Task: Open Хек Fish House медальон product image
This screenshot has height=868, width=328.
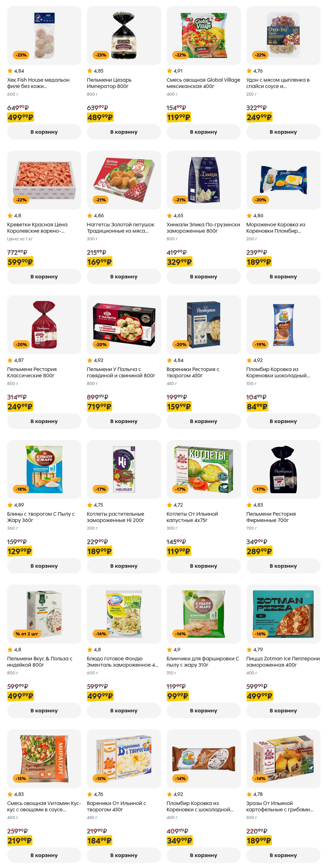Action: [x=44, y=35]
